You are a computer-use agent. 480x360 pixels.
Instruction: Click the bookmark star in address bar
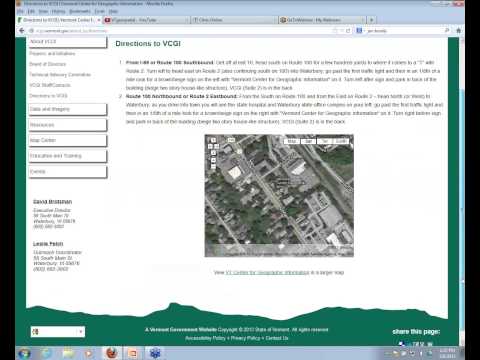coord(335,31)
